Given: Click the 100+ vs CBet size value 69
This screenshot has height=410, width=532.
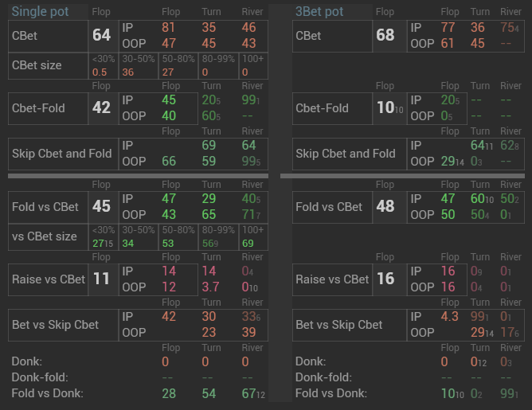Looking at the screenshot, I should click(247, 242).
